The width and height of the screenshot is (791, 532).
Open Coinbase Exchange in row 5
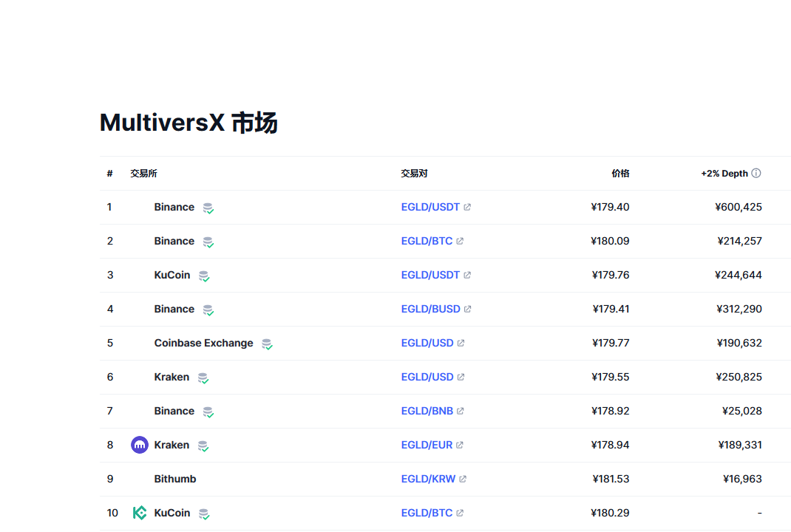tap(204, 343)
